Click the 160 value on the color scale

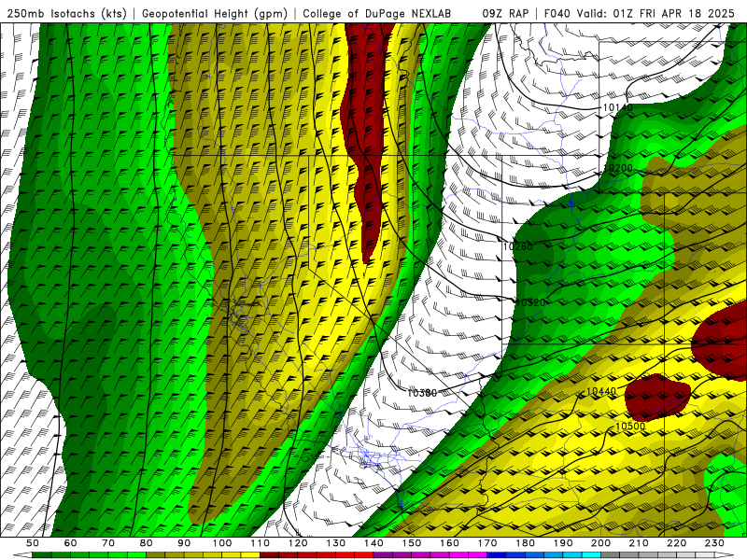coord(449,543)
